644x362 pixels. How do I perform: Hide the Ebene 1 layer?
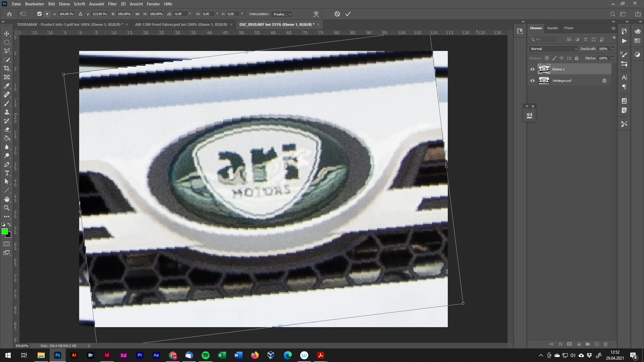coord(532,69)
